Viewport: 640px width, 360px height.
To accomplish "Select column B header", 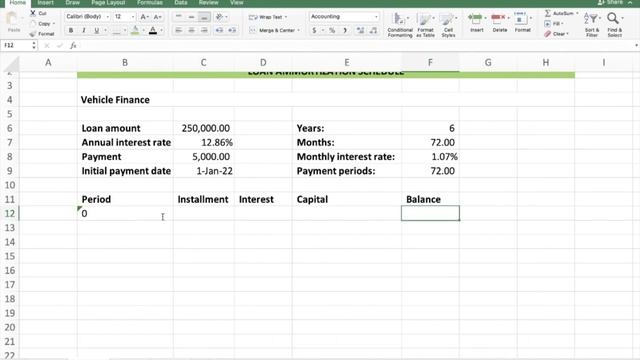I will pyautogui.click(x=125, y=63).
